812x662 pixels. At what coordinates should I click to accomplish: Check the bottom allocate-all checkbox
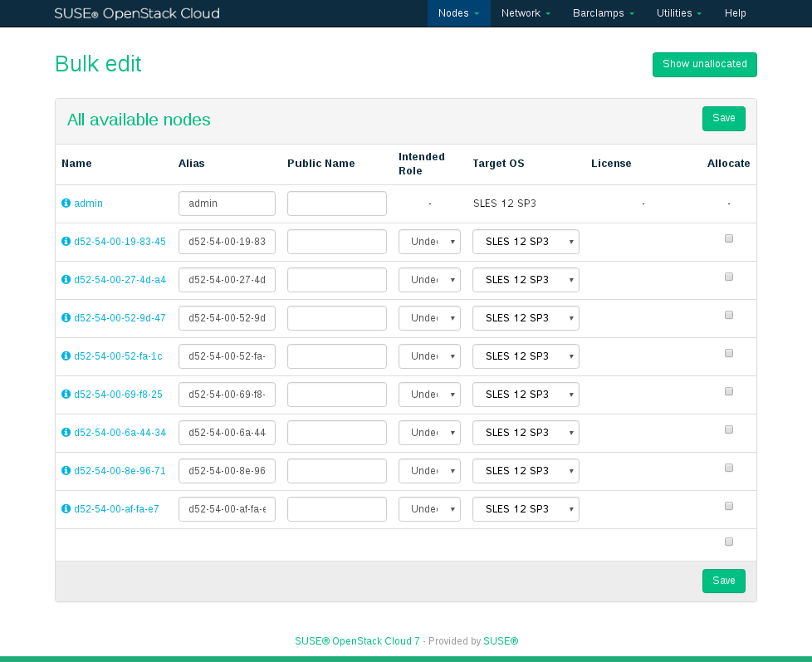[x=729, y=542]
